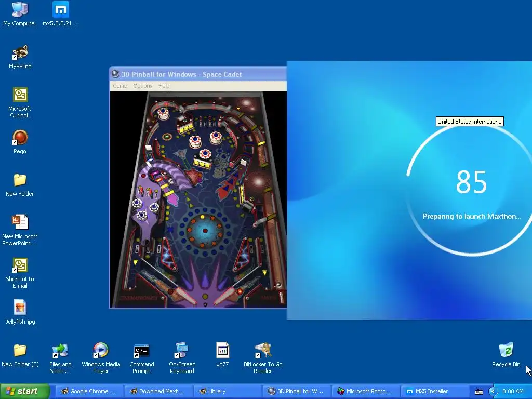Open the Game menu in 3D Pinball
The height and width of the screenshot is (399, 532).
click(120, 86)
